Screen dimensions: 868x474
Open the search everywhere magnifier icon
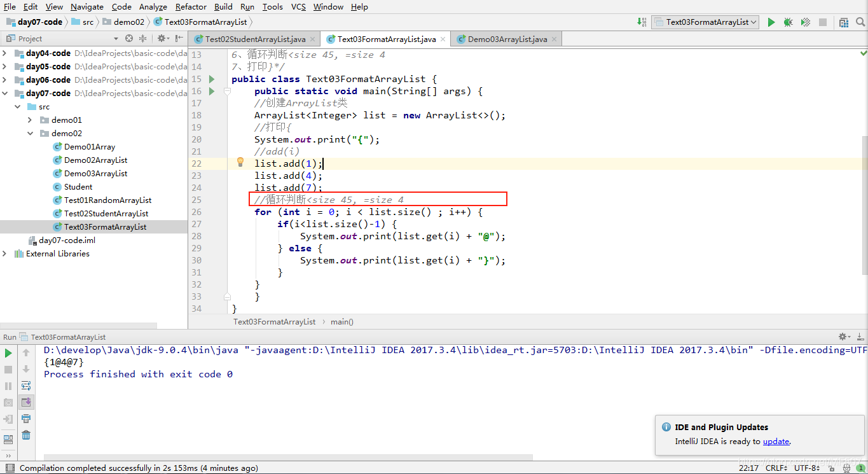tap(860, 22)
